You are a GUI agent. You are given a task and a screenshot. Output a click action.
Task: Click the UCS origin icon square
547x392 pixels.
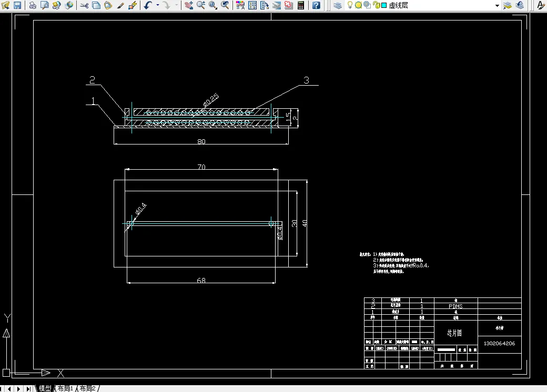click(x=6, y=373)
